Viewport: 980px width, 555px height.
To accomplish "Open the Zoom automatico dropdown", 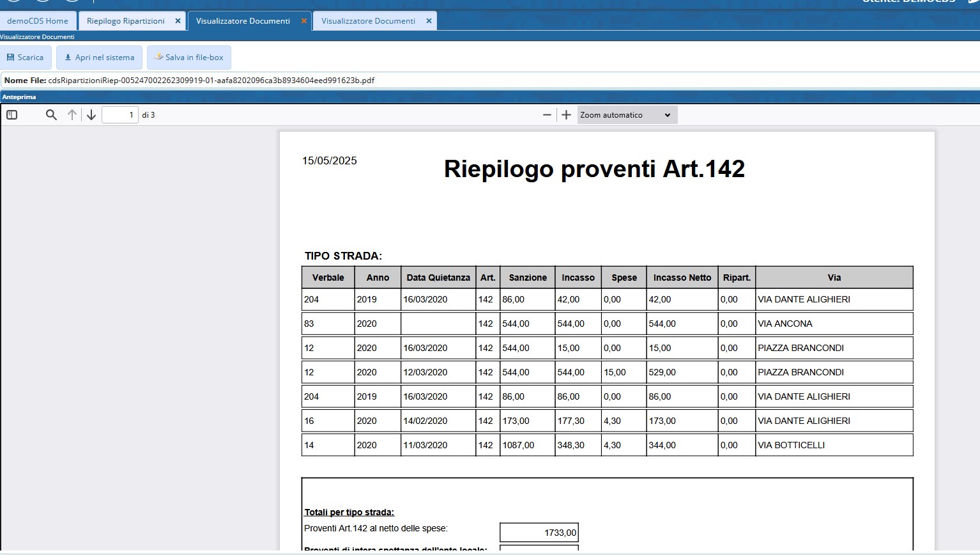I will (627, 115).
